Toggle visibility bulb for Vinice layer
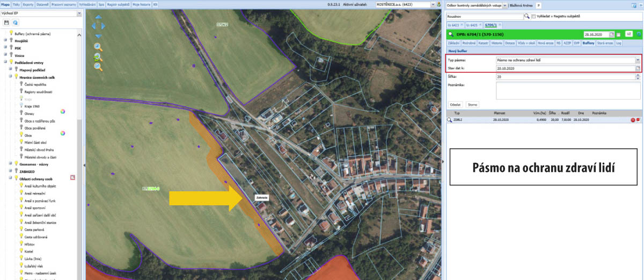644x280 pixels. 11,55
